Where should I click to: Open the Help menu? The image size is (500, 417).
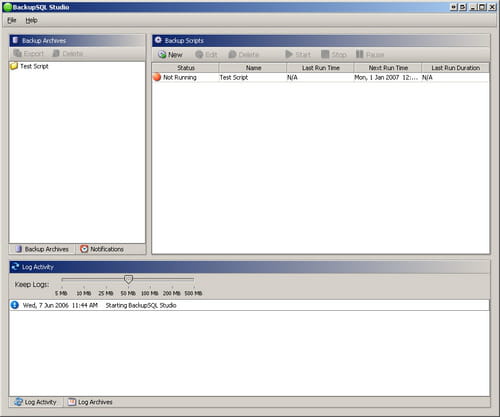tap(31, 20)
